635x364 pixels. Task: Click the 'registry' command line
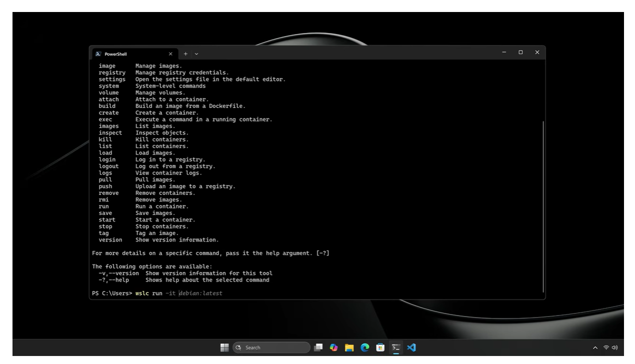click(x=163, y=72)
